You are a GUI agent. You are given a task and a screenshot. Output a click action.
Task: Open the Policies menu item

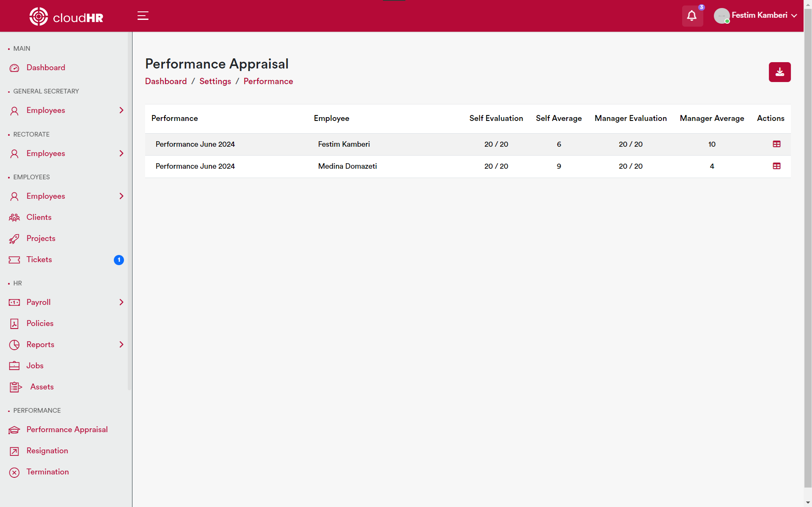[x=40, y=323]
